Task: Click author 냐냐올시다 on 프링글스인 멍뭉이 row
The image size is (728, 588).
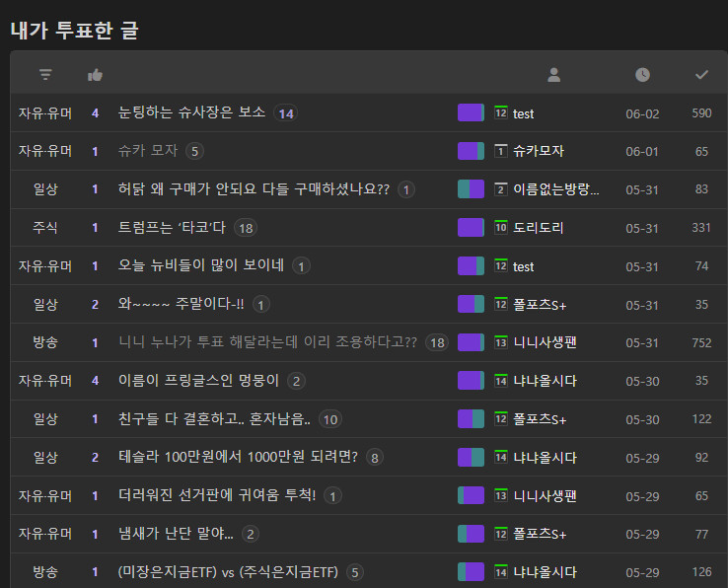Action: tap(545, 381)
